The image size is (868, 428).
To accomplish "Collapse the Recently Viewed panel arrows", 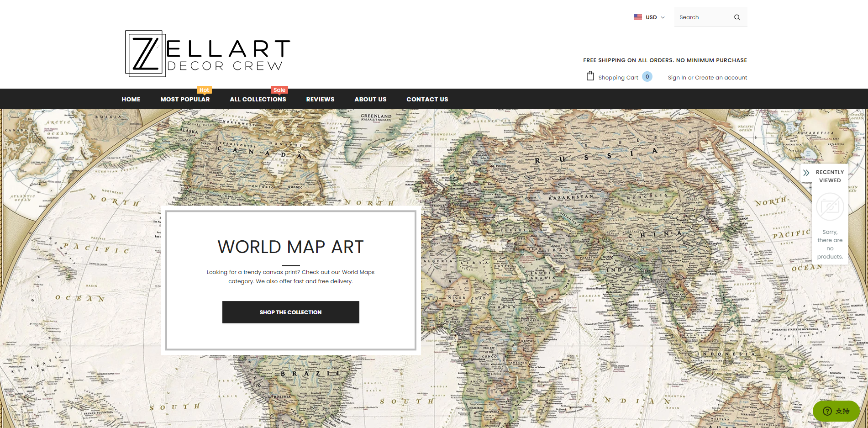I will (x=806, y=173).
